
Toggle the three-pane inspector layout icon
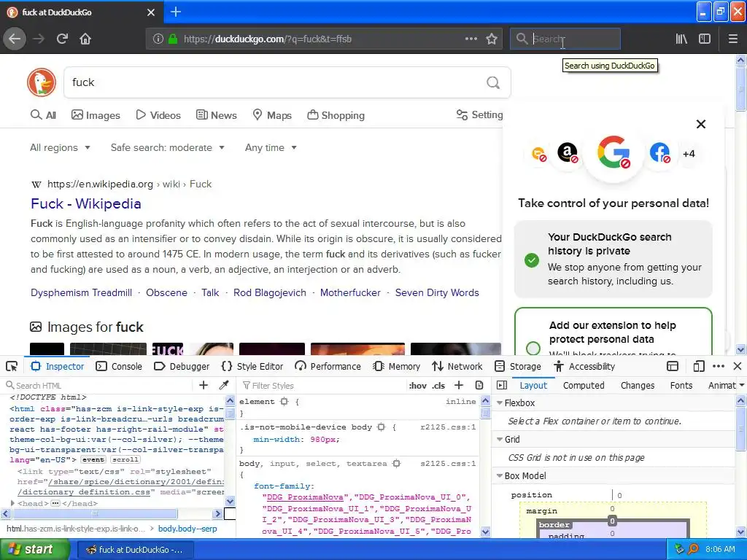pyautogui.click(x=502, y=385)
